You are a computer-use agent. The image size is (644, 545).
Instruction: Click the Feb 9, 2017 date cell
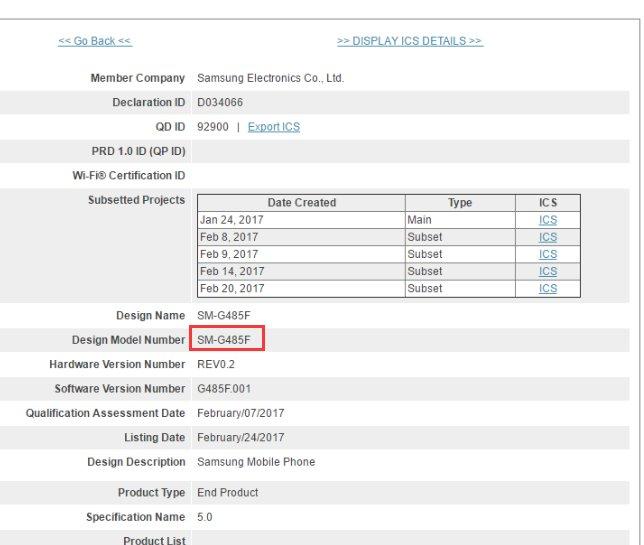coord(301,254)
